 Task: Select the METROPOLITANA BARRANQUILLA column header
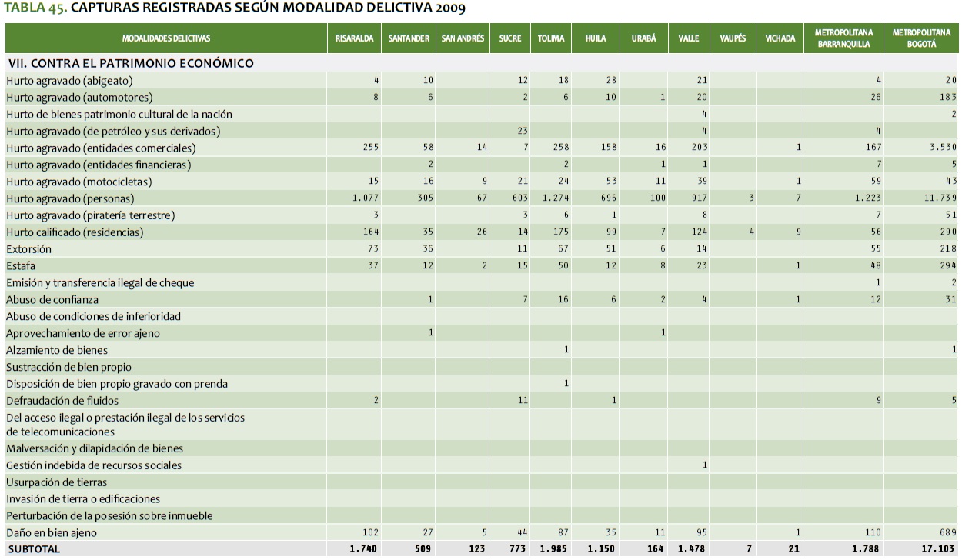[x=842, y=38]
